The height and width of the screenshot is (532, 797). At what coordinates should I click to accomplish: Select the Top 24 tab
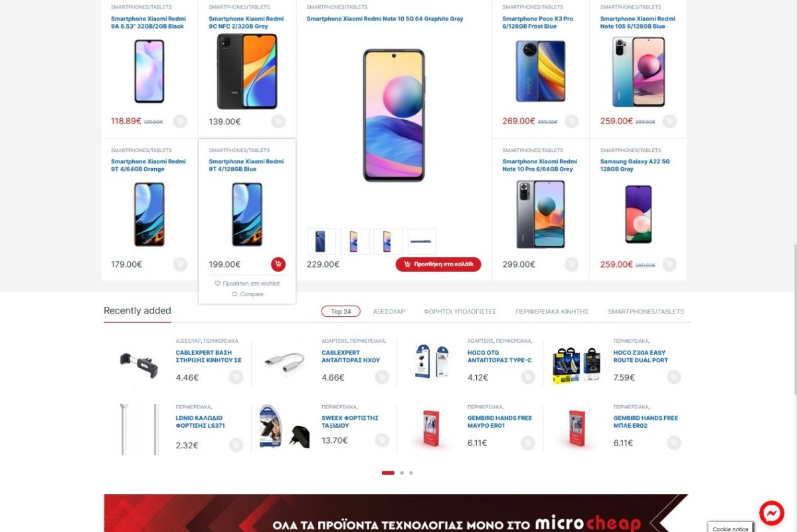[341, 311]
